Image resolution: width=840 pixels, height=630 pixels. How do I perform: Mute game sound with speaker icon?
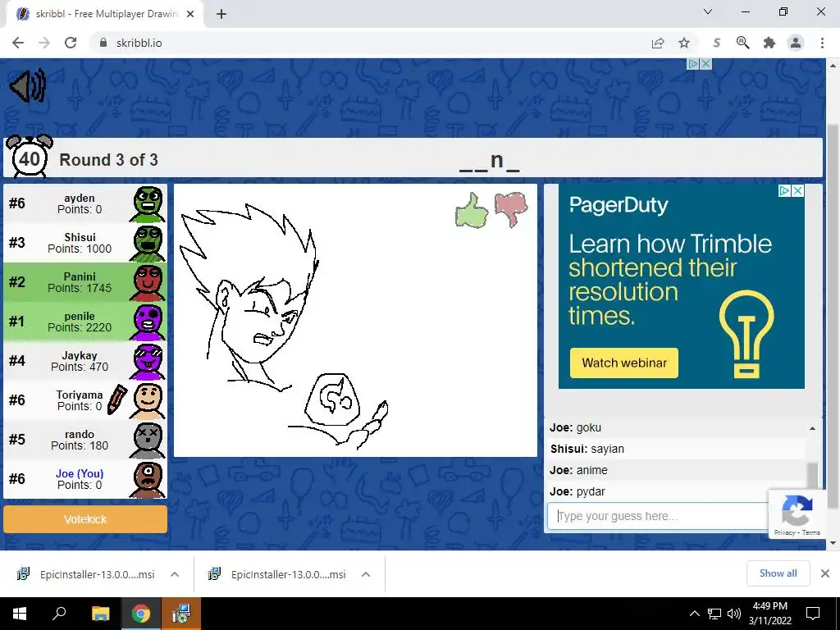28,85
